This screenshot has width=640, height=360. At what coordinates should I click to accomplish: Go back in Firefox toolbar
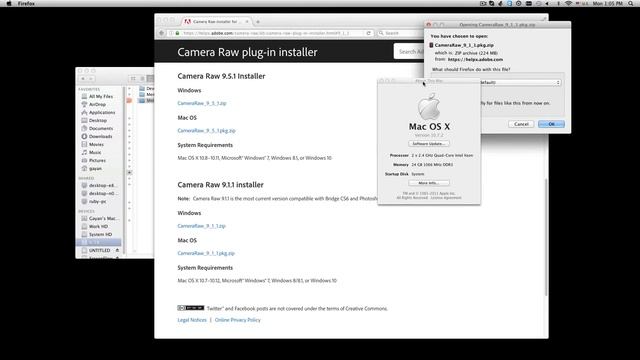[162, 33]
